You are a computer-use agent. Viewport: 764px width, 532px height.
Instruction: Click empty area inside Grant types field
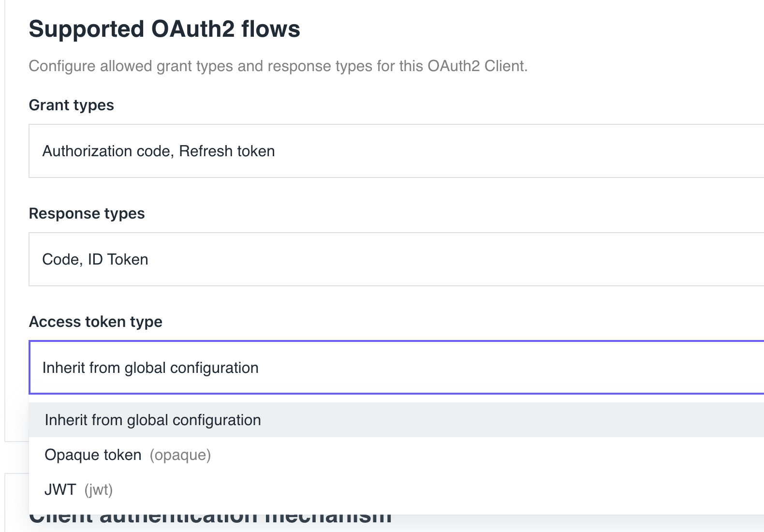[x=517, y=151]
